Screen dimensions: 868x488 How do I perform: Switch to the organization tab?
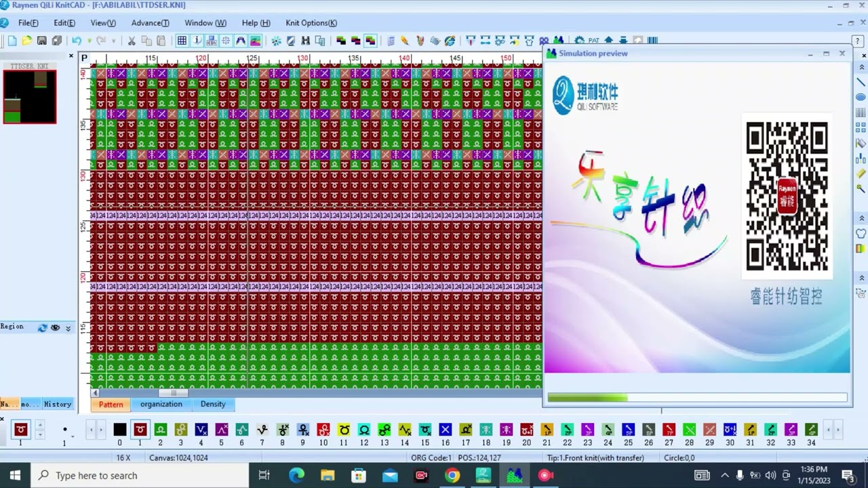tap(161, 404)
